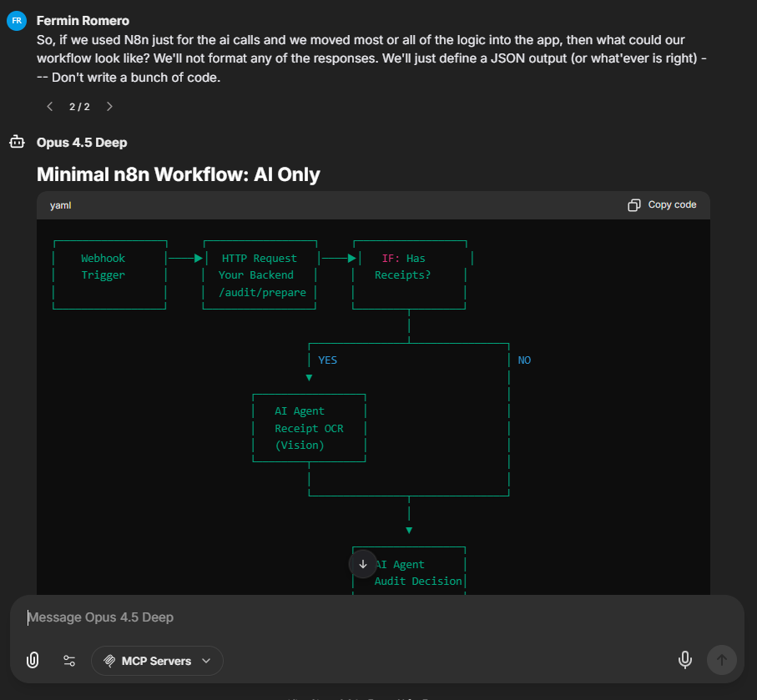Start voice input with the microphone icon
757x700 pixels.
click(x=684, y=660)
